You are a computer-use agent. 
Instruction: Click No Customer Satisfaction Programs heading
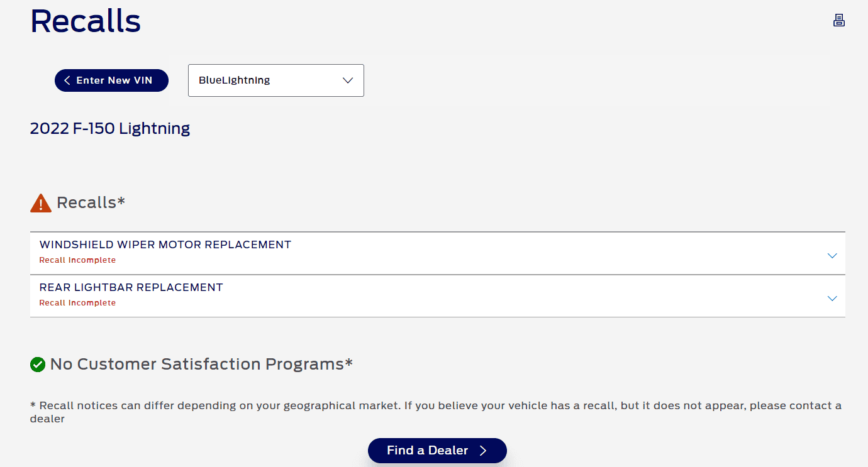coord(201,364)
